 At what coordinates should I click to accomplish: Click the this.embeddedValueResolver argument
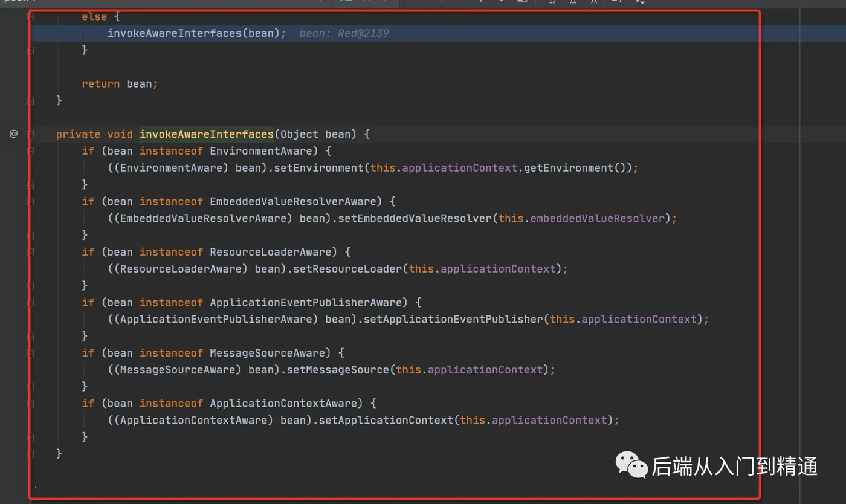point(581,218)
